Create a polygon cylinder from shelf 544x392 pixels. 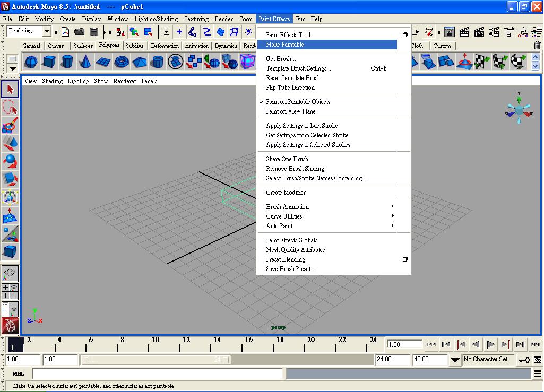point(67,62)
